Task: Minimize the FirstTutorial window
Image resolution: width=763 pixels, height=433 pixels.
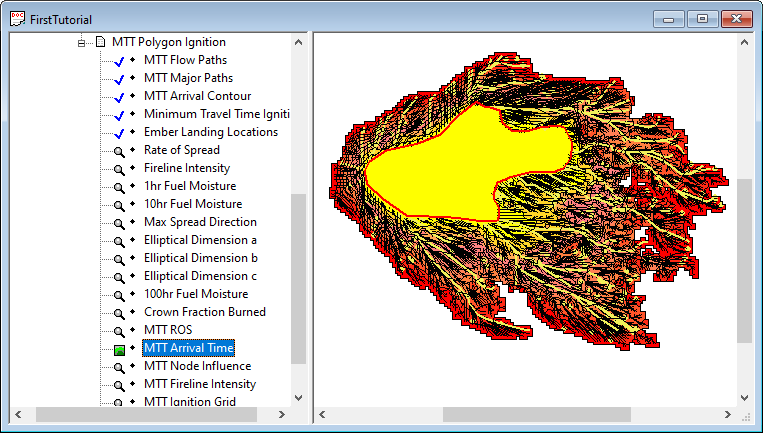Action: click(x=669, y=19)
